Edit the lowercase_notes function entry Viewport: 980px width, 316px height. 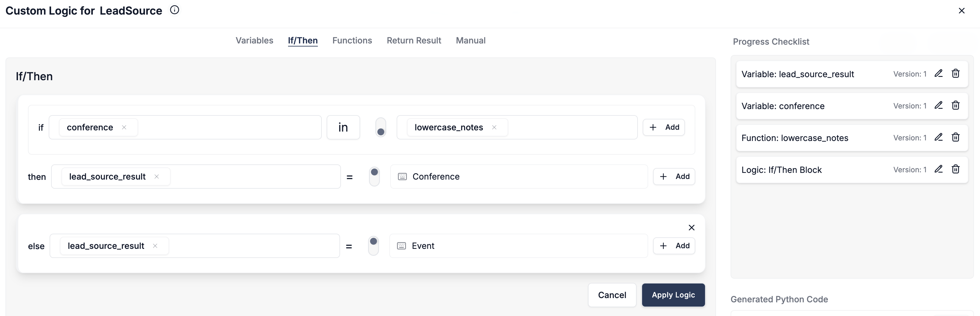coord(938,137)
